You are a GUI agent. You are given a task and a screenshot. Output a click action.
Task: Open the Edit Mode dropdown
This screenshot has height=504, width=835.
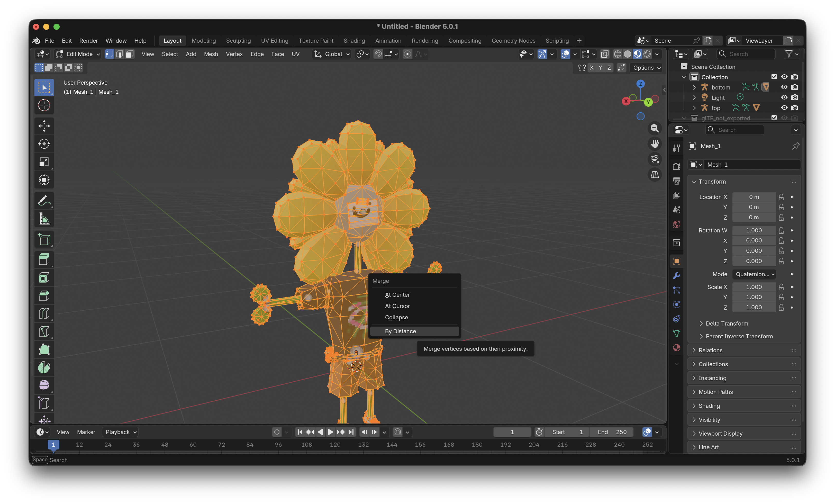[78, 54]
